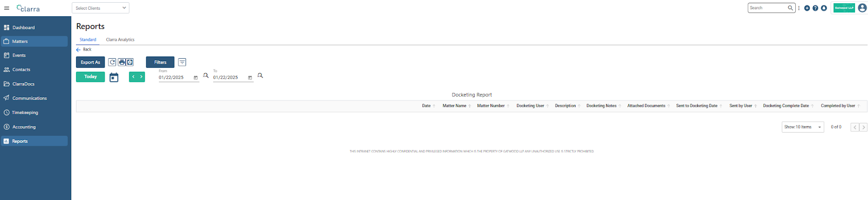Viewport: 868px width, 200px height.
Task: Go to next date with right arrow
Action: click(141, 77)
